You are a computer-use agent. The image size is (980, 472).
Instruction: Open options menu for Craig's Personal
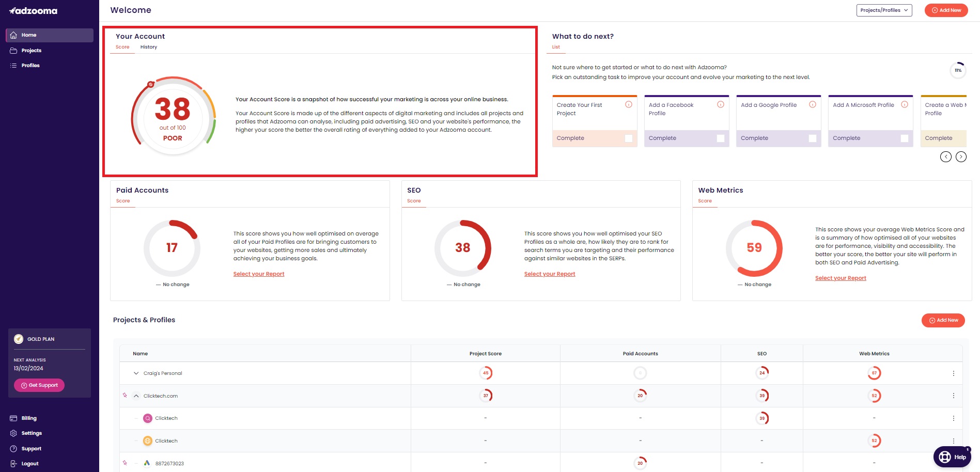tap(953, 373)
